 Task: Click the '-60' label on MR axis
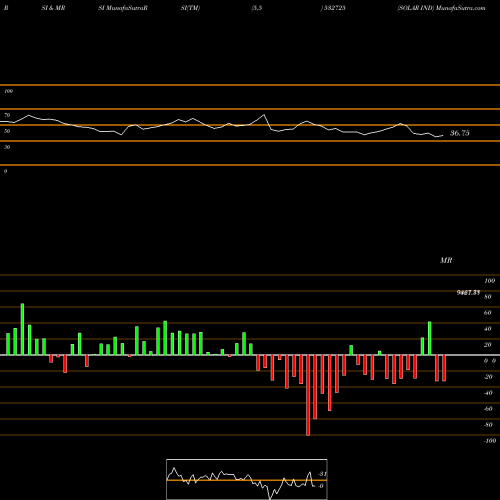(x=488, y=409)
